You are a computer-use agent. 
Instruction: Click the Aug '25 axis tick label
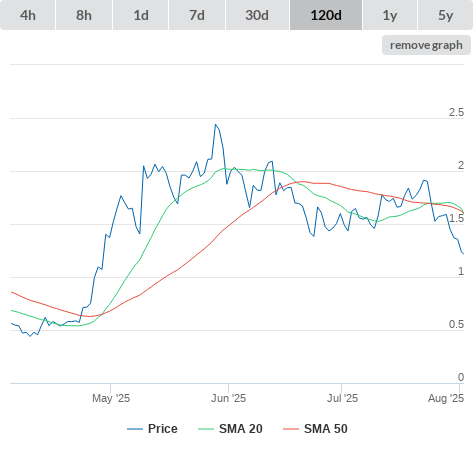pos(446,398)
